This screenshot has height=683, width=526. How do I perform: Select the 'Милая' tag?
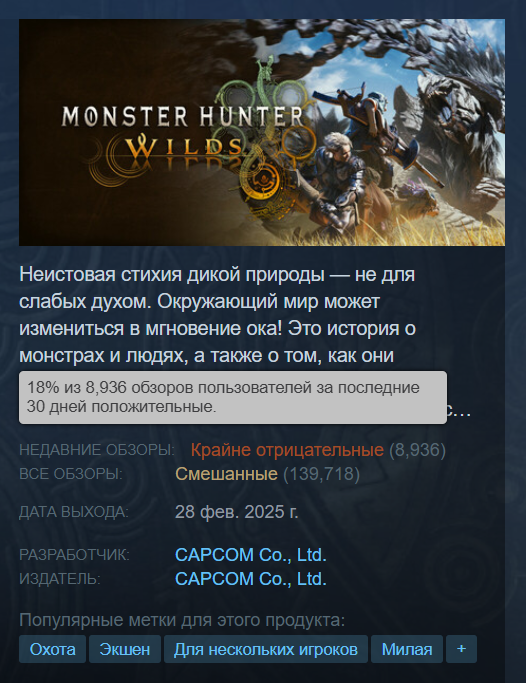click(407, 649)
